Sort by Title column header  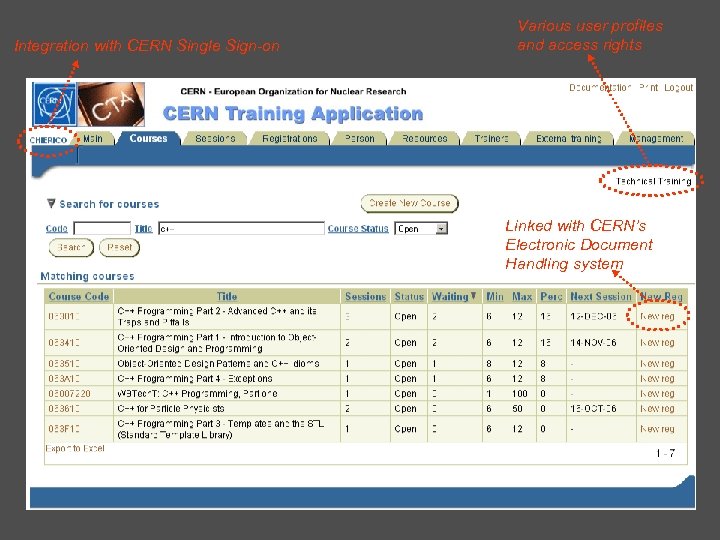click(227, 296)
